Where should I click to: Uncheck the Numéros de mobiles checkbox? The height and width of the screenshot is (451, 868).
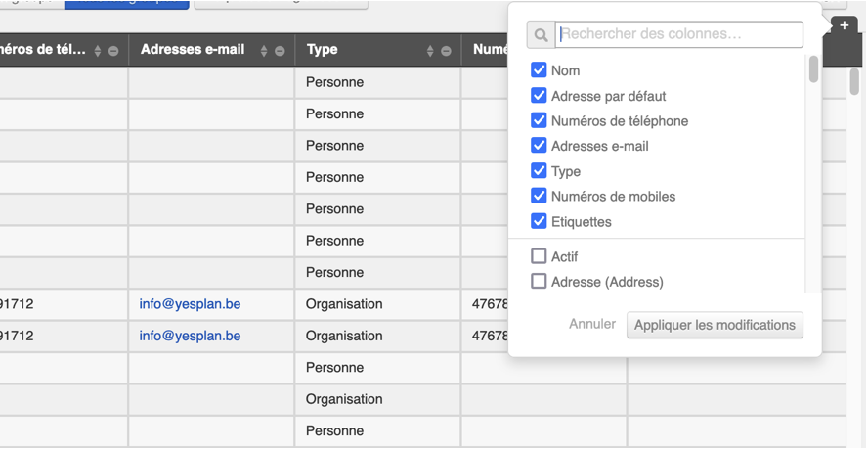(539, 196)
